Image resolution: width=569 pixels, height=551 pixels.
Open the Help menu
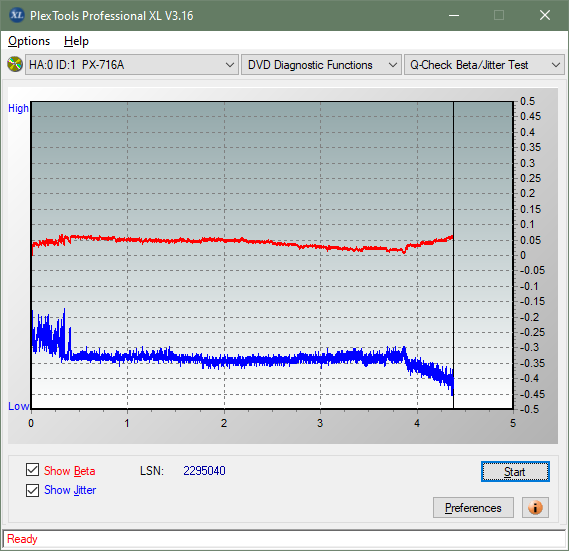tap(76, 41)
